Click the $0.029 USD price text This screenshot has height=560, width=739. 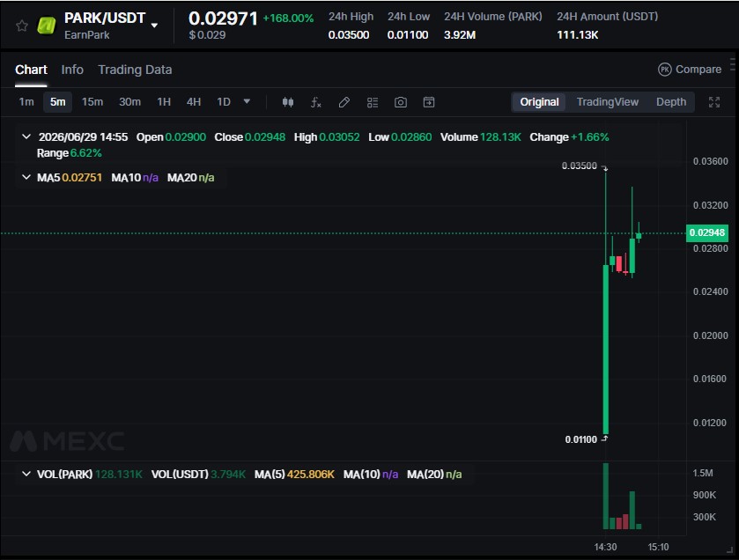(x=207, y=35)
